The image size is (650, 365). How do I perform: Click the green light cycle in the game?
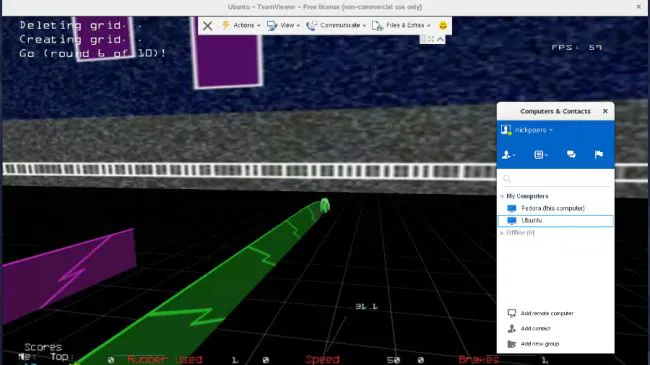pos(325,205)
